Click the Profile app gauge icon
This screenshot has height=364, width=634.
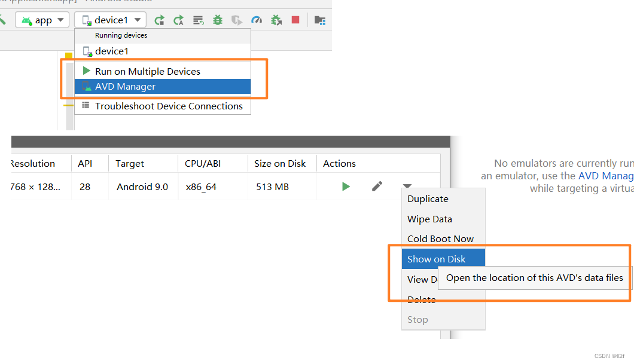(x=257, y=20)
